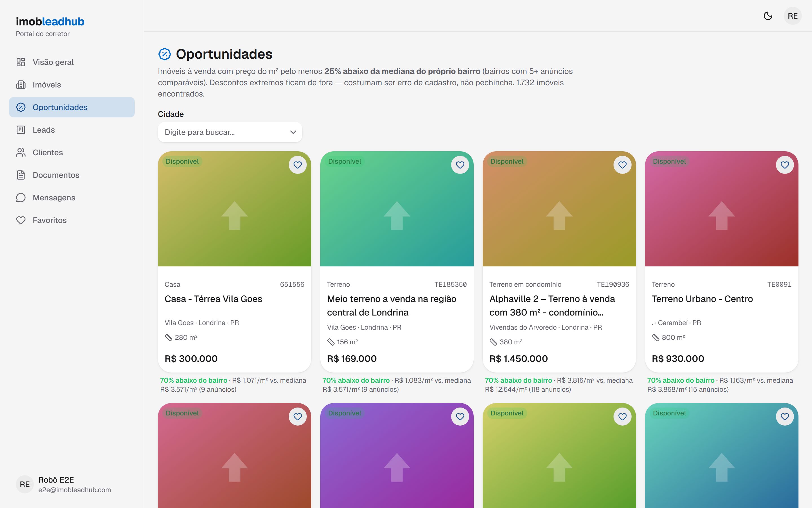Click the 800 m² area value
This screenshot has height=508, width=812.
(x=673, y=337)
